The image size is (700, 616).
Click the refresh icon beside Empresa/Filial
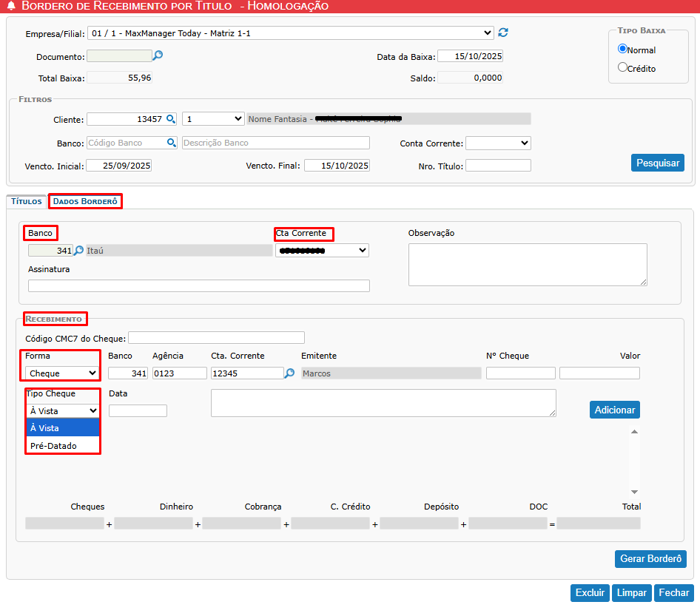[x=503, y=33]
